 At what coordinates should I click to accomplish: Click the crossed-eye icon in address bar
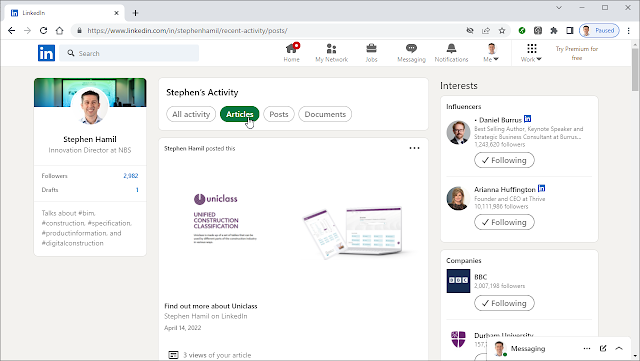pyautogui.click(x=470, y=31)
